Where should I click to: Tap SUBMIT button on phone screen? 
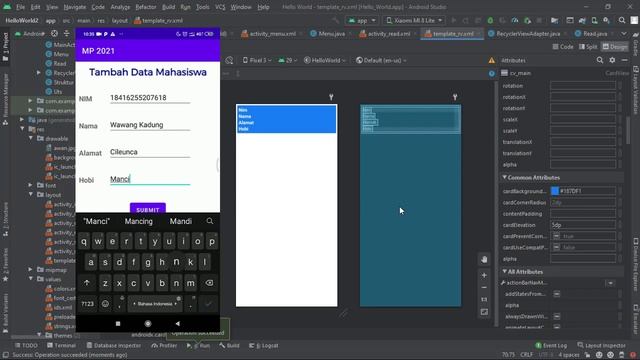tap(148, 209)
